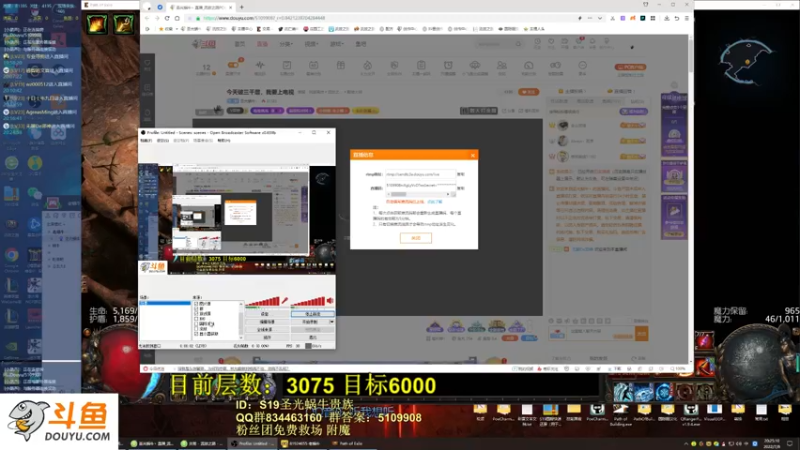Click the orange send button in chat
Viewport: 800px width, 450px height.
(641, 334)
